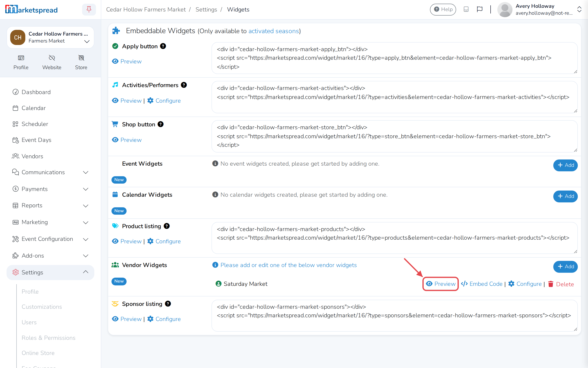Open the Cedar Hollow market switcher dropdown
The width and height of the screenshot is (588, 368).
pos(50,37)
